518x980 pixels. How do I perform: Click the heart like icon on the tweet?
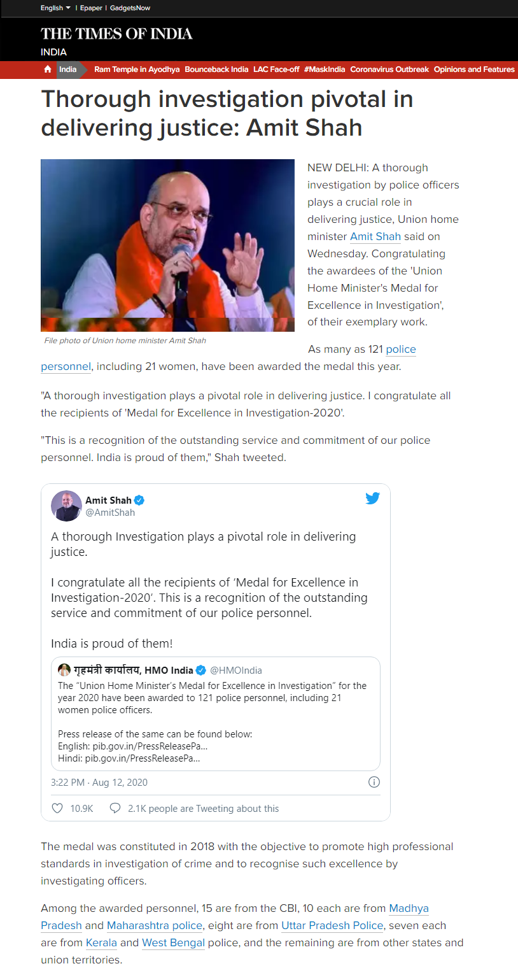pyautogui.click(x=57, y=808)
